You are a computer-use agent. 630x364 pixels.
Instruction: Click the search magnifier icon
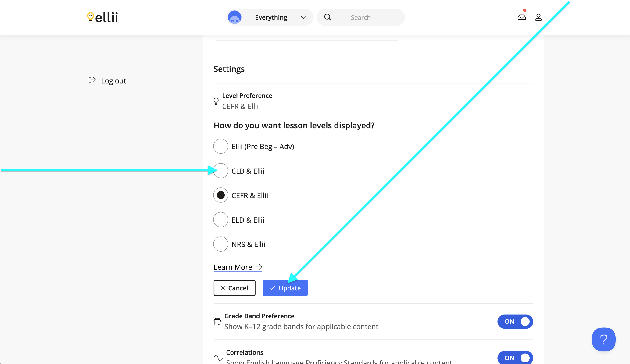[328, 17]
